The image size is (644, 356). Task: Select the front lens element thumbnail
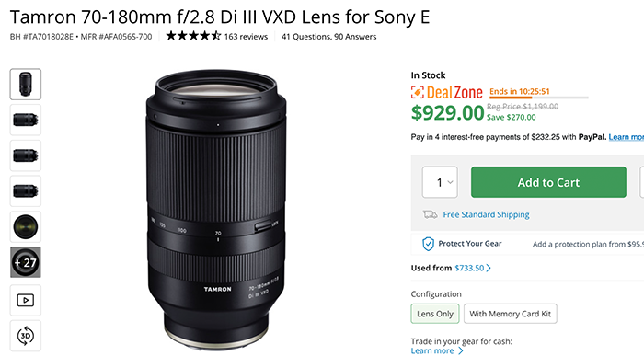26,226
